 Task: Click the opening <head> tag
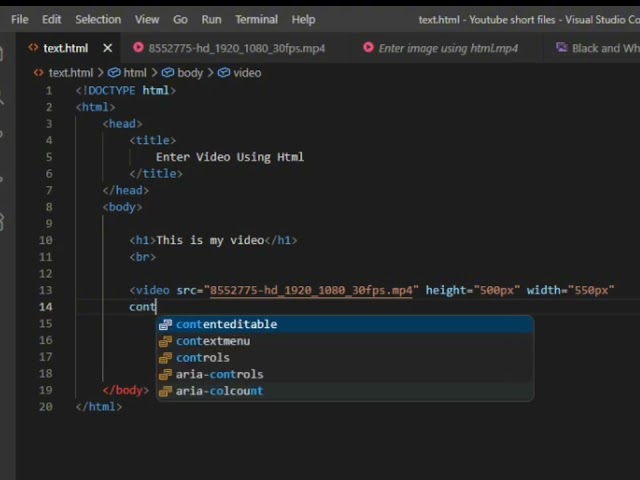point(122,124)
